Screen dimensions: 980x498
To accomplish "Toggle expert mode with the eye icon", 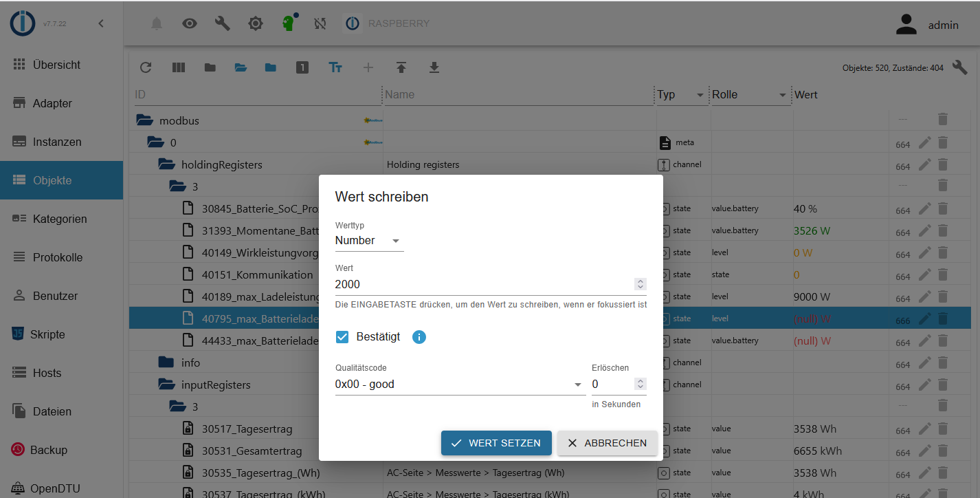I will pos(189,23).
